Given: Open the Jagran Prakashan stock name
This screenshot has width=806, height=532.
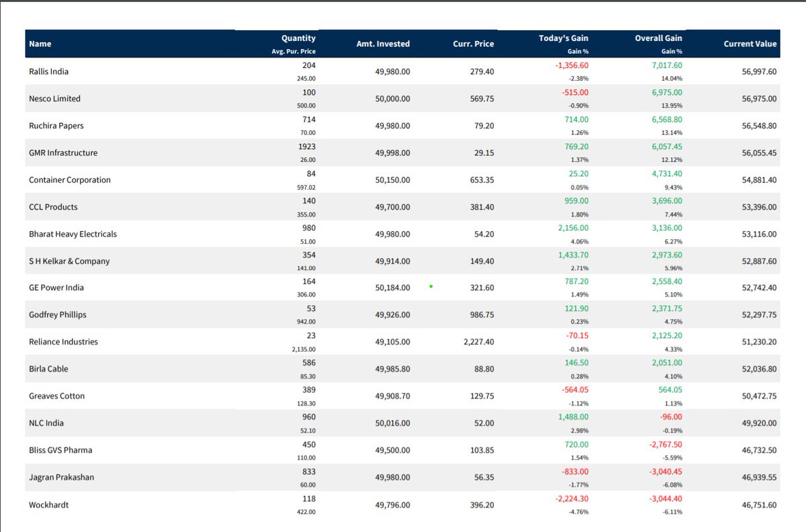Looking at the screenshot, I should pyautogui.click(x=61, y=477).
